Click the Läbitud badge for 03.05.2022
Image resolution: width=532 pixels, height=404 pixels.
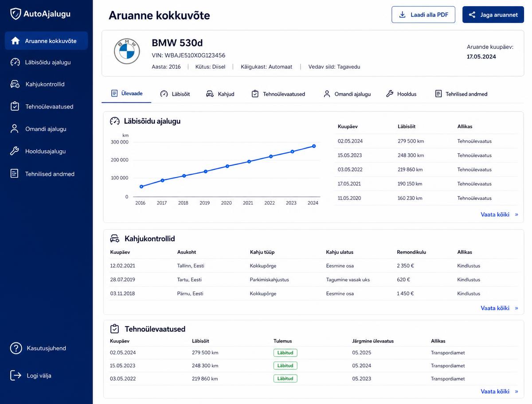[x=286, y=379]
